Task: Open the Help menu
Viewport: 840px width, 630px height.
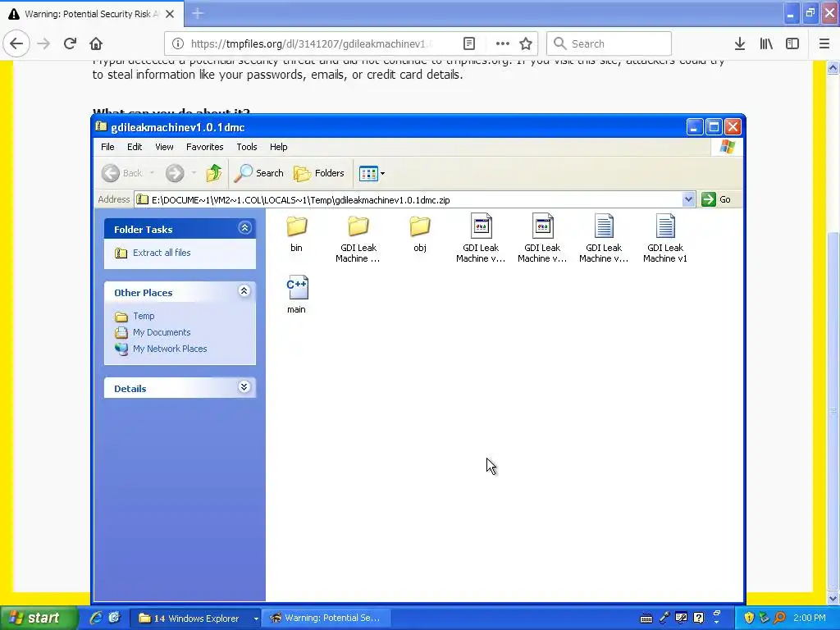Action: pyautogui.click(x=279, y=147)
